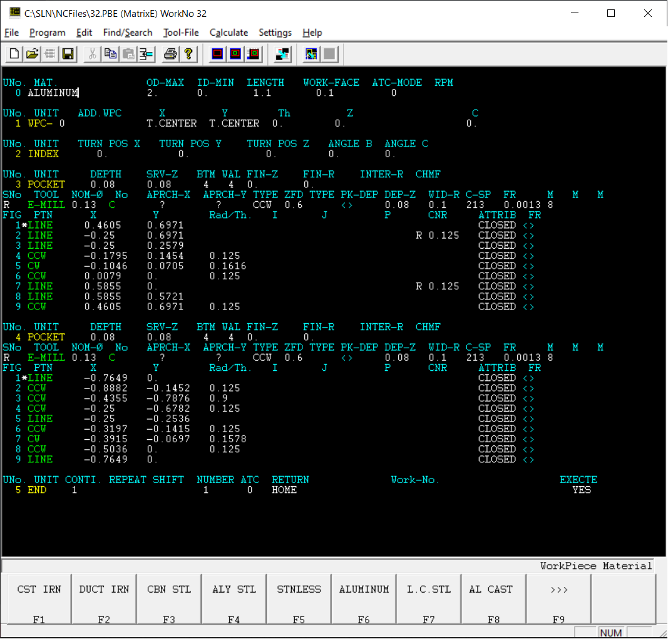
Task: Open the Find/Search menu
Action: [x=127, y=33]
